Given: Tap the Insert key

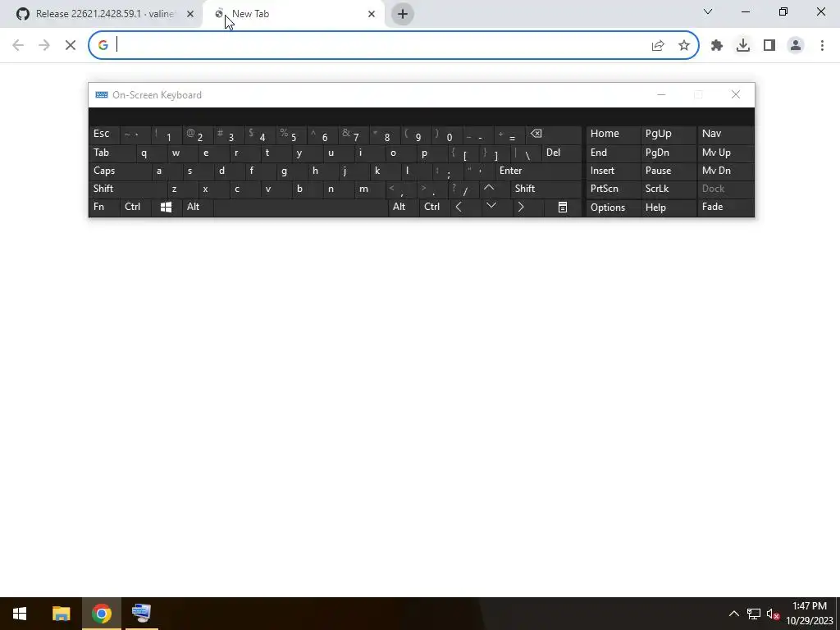Looking at the screenshot, I should (614, 171).
